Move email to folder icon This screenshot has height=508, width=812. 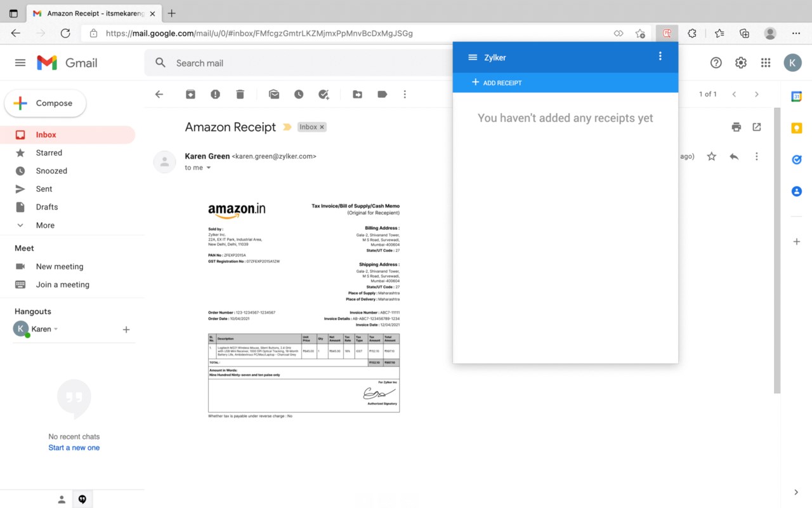358,94
